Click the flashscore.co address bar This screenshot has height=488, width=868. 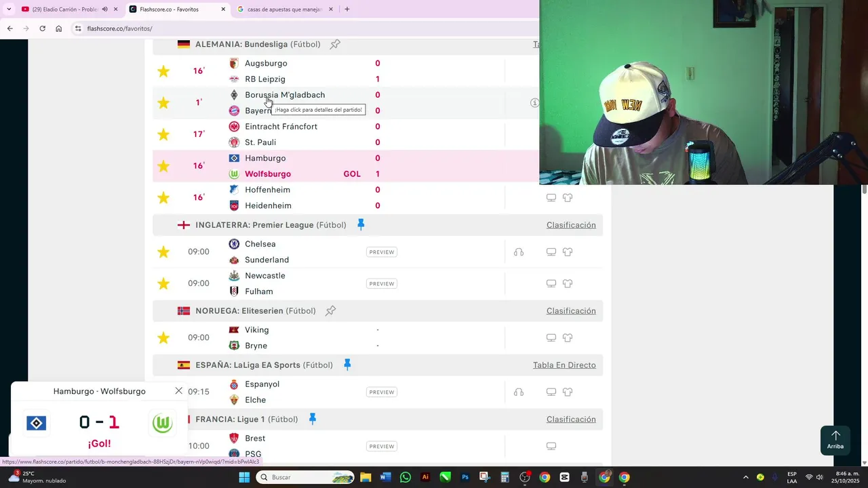[305, 28]
